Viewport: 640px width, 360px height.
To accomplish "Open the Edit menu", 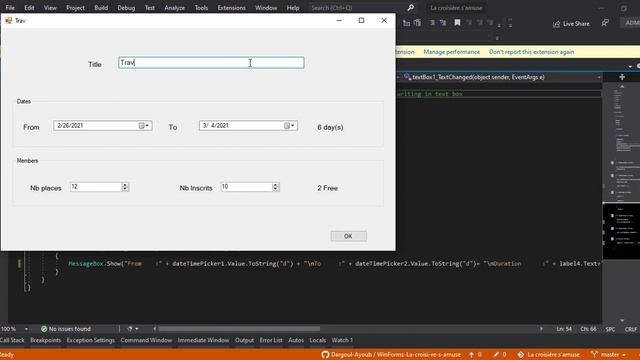I will click(29, 8).
